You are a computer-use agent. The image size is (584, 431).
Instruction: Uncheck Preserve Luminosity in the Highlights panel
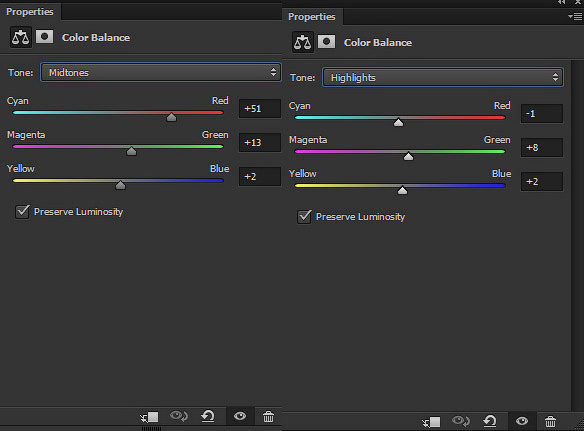coord(304,216)
